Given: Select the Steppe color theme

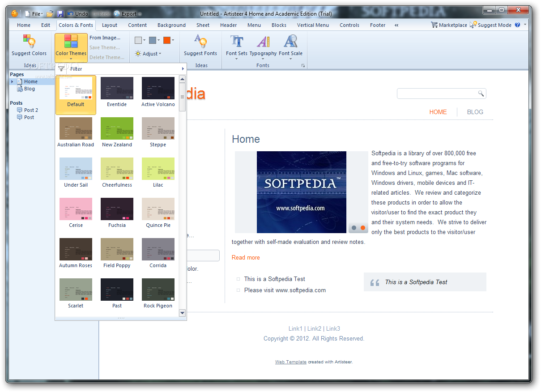Looking at the screenshot, I should pyautogui.click(x=158, y=132).
